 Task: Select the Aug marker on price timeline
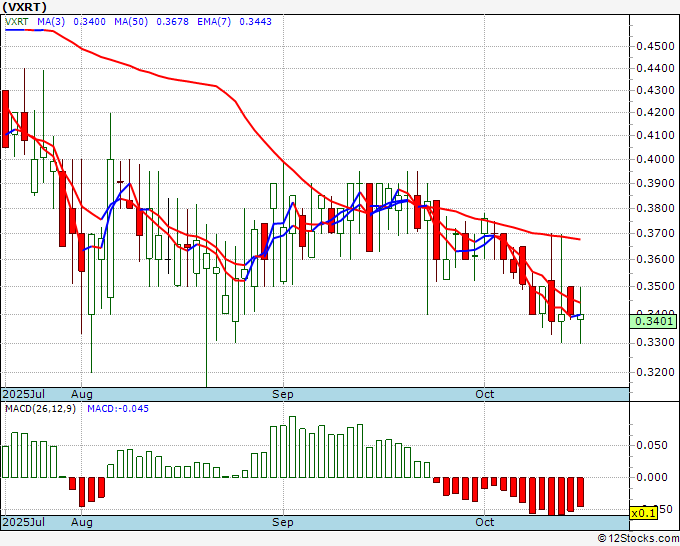click(82, 394)
